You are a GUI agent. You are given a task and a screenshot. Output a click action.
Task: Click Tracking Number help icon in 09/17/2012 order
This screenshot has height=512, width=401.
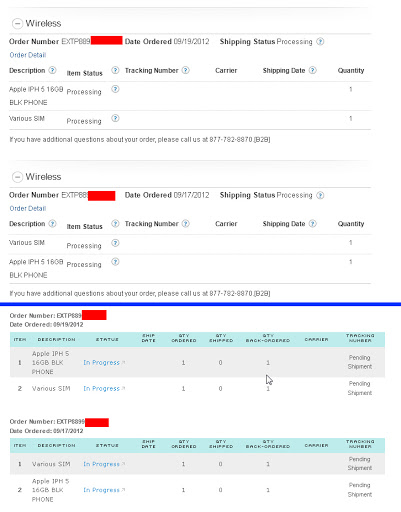pos(186,224)
